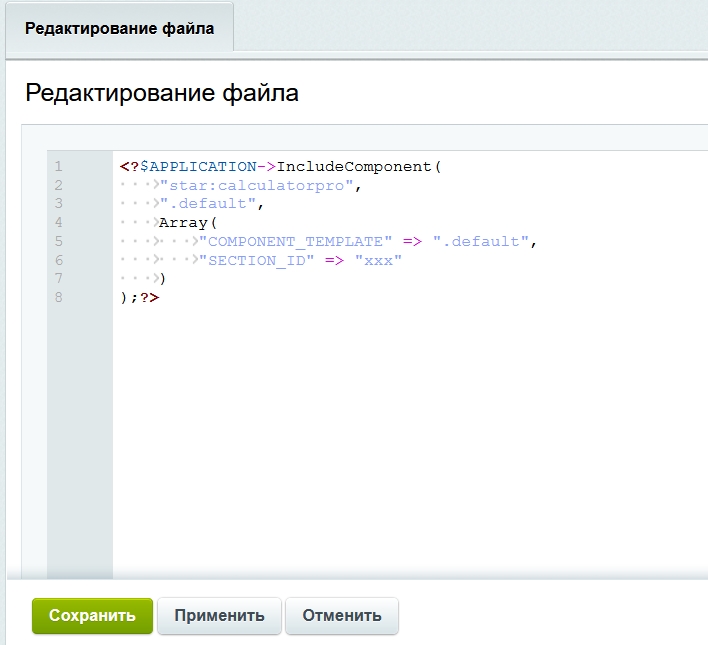
Task: Click the "star:calculatorpro" string in code
Action: click(258, 185)
